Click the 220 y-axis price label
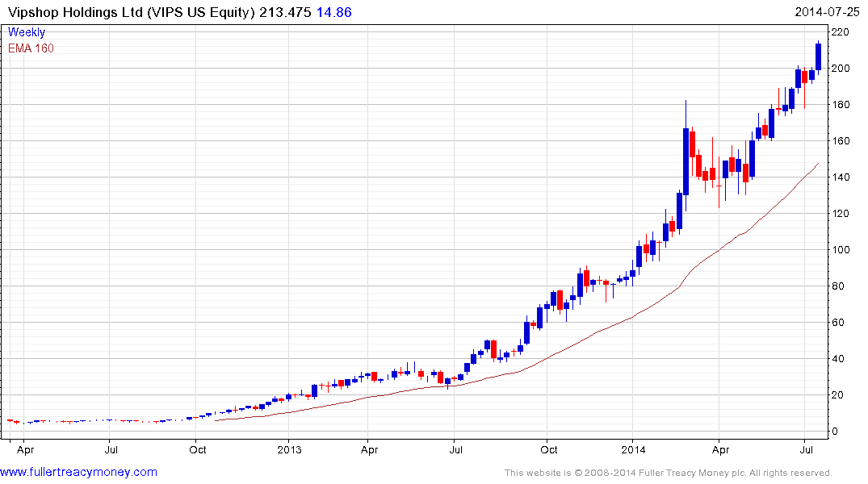868x484 pixels. (x=840, y=32)
